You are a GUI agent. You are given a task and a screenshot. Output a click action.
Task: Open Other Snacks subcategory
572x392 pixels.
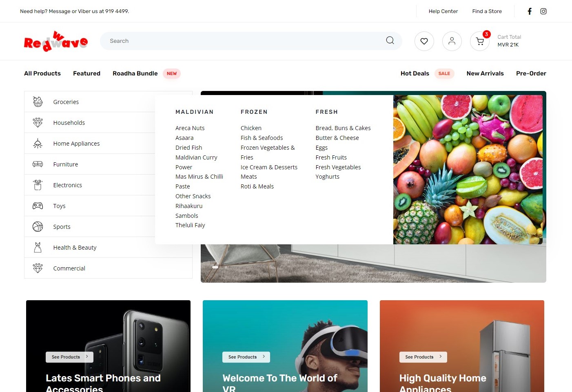pyautogui.click(x=193, y=196)
